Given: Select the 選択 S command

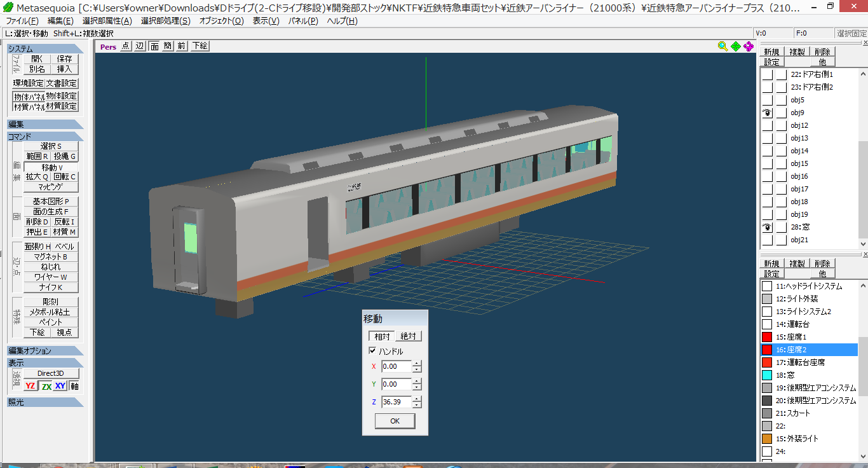Looking at the screenshot, I should pyautogui.click(x=51, y=146).
